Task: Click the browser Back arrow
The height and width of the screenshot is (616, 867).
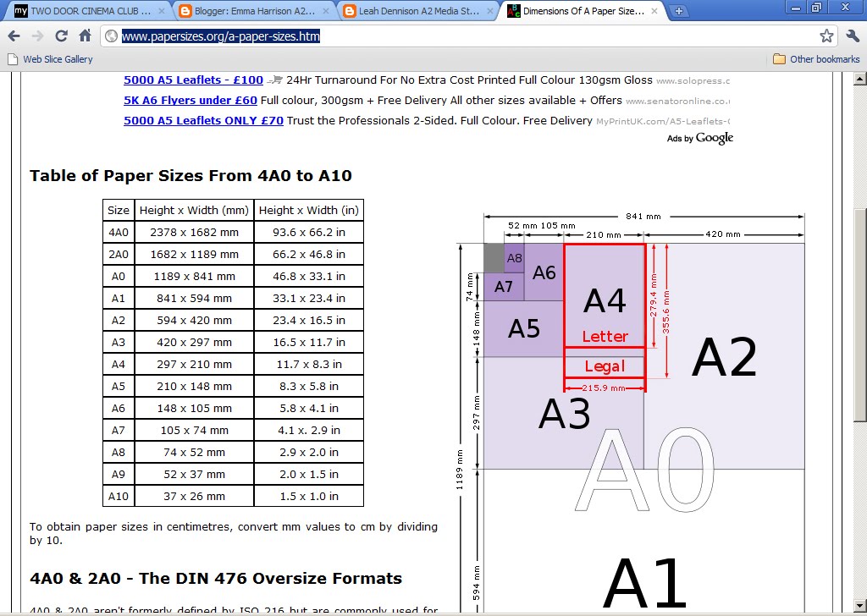Action: [x=14, y=36]
